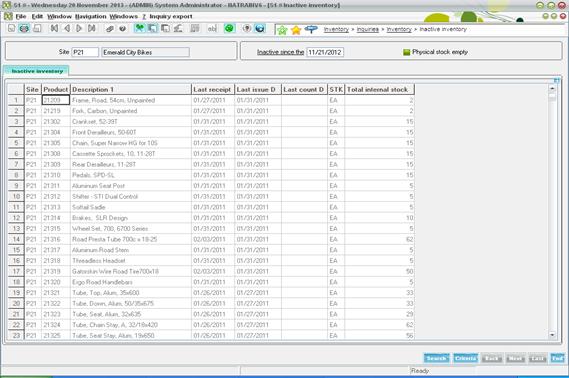569x378 pixels.
Task: Select row number 23 header
Action: point(16,335)
